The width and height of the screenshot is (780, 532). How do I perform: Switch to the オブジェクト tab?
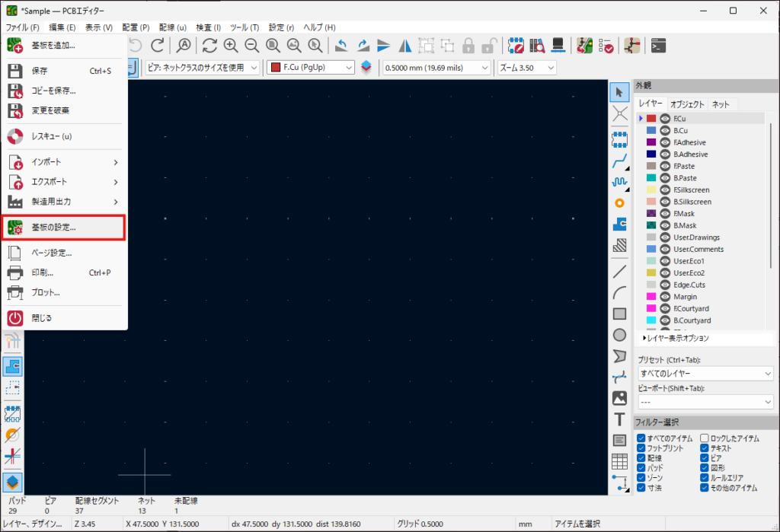[687, 104]
